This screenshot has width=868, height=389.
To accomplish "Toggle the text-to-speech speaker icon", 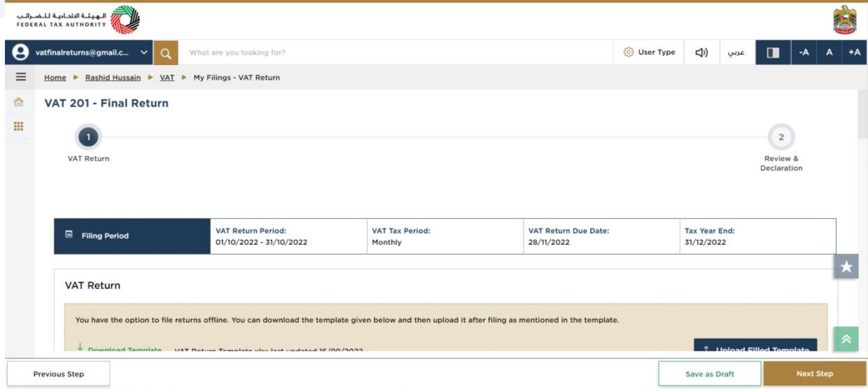I will pyautogui.click(x=701, y=53).
